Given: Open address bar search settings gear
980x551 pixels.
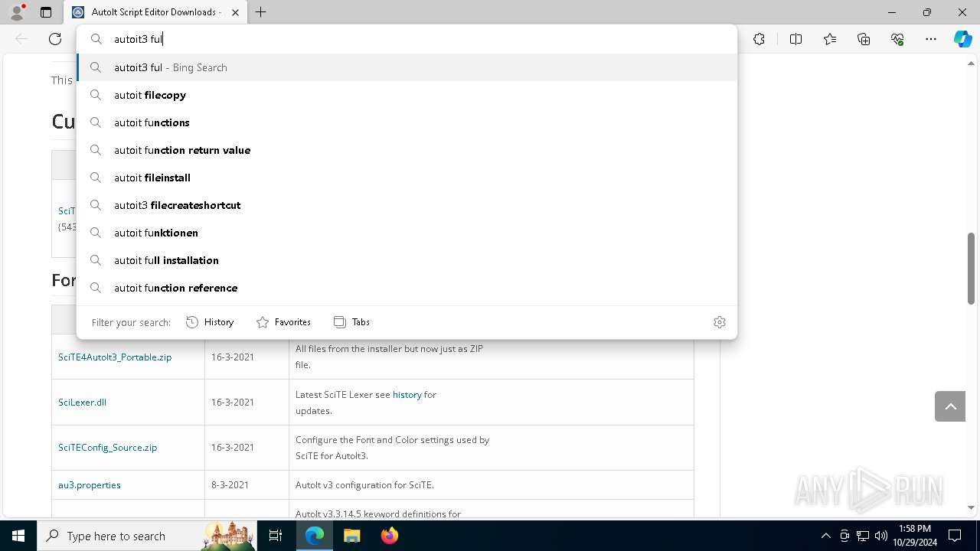Looking at the screenshot, I should pyautogui.click(x=719, y=322).
